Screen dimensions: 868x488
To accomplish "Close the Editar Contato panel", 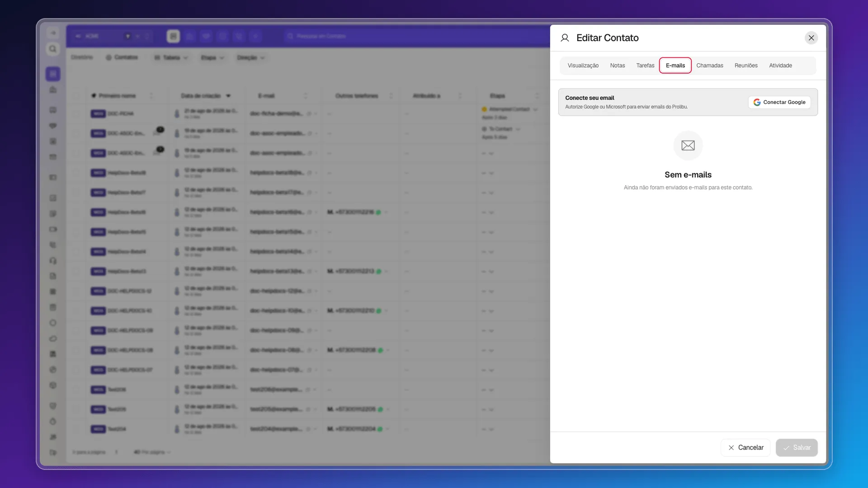I will point(811,38).
